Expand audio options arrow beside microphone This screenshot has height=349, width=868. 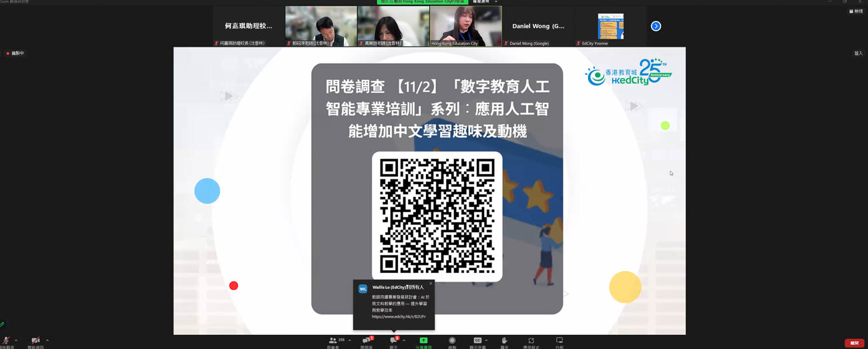[16, 340]
